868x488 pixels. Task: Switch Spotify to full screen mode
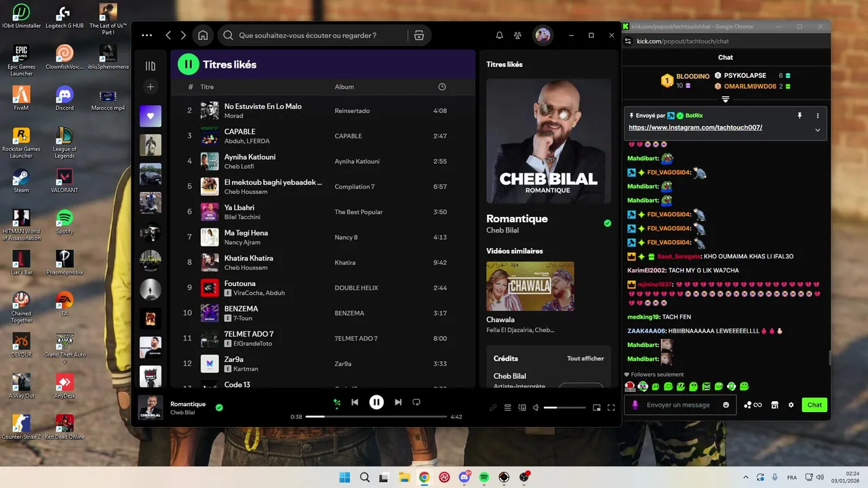[611, 407]
